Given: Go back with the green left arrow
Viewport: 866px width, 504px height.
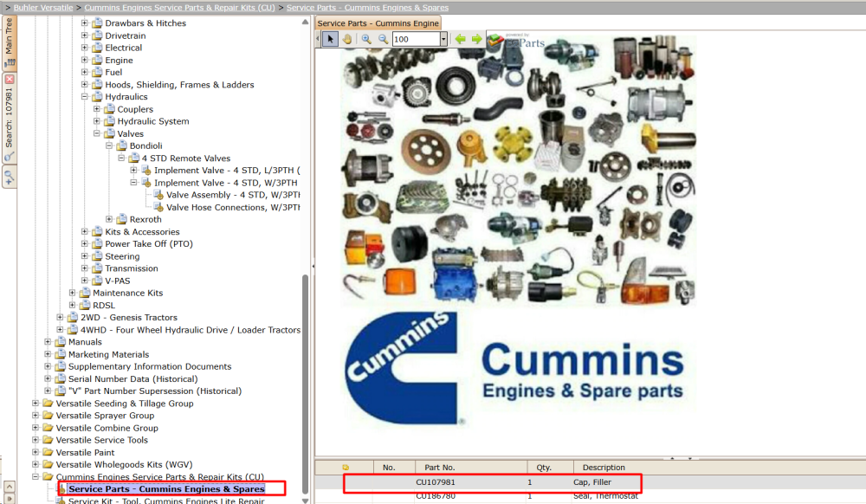Looking at the screenshot, I should (460, 39).
